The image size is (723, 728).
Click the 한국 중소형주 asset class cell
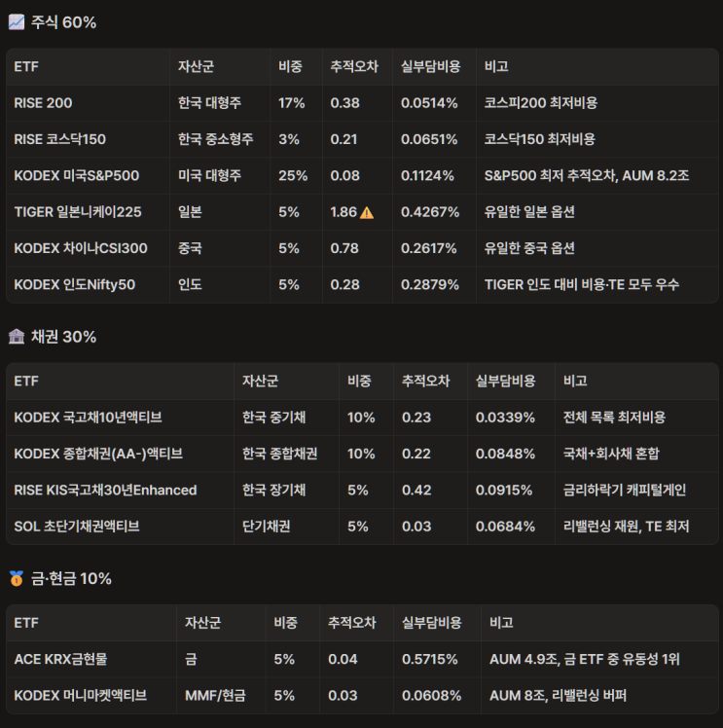216,139
